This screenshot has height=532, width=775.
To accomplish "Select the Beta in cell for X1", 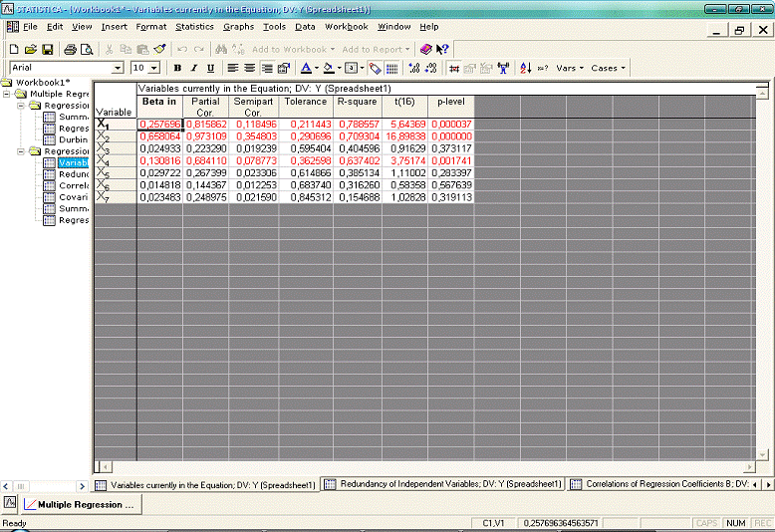I will [159, 125].
